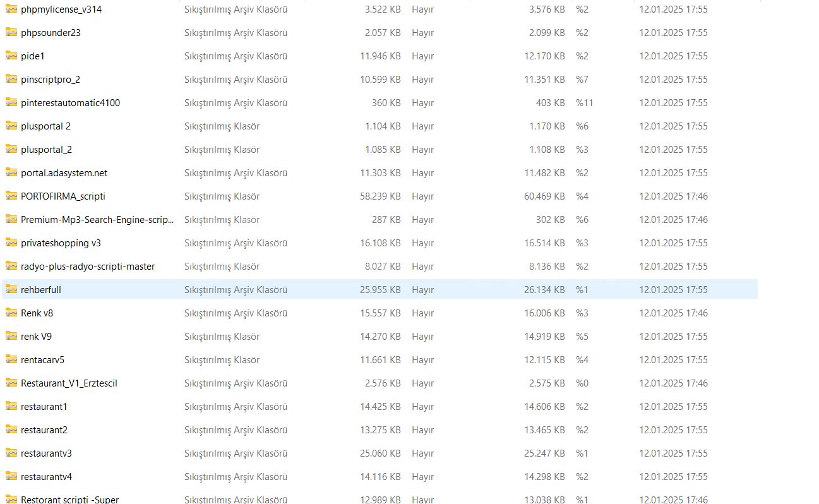Click the zip icon beside privateshopping v3
This screenshot has width=819, height=504.
point(11,243)
